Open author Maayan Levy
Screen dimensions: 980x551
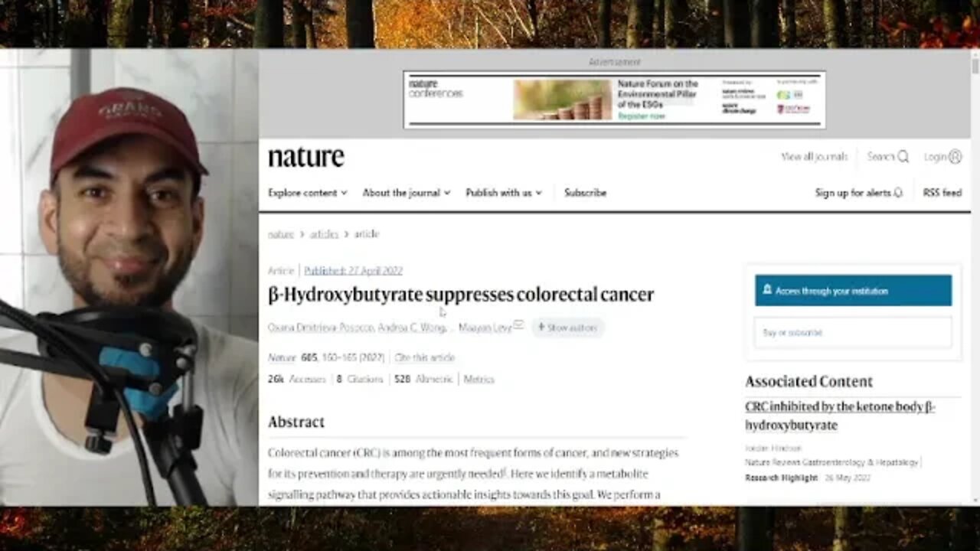485,328
